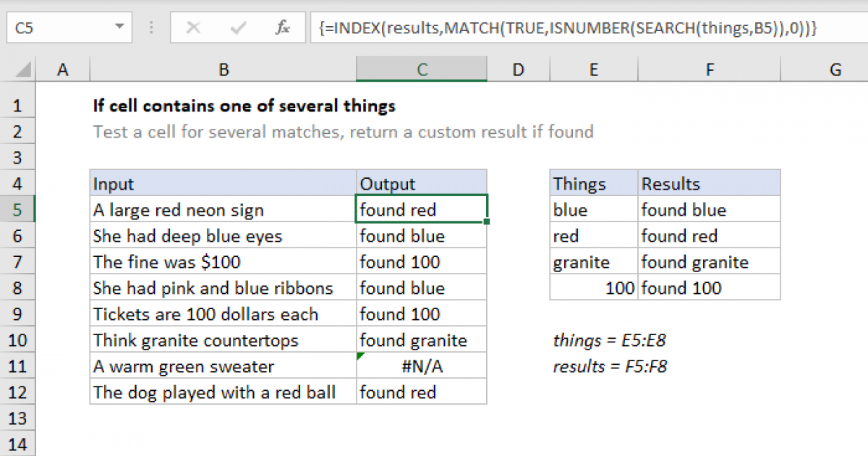
Task: Select the 'Things' header cell
Action: [593, 183]
